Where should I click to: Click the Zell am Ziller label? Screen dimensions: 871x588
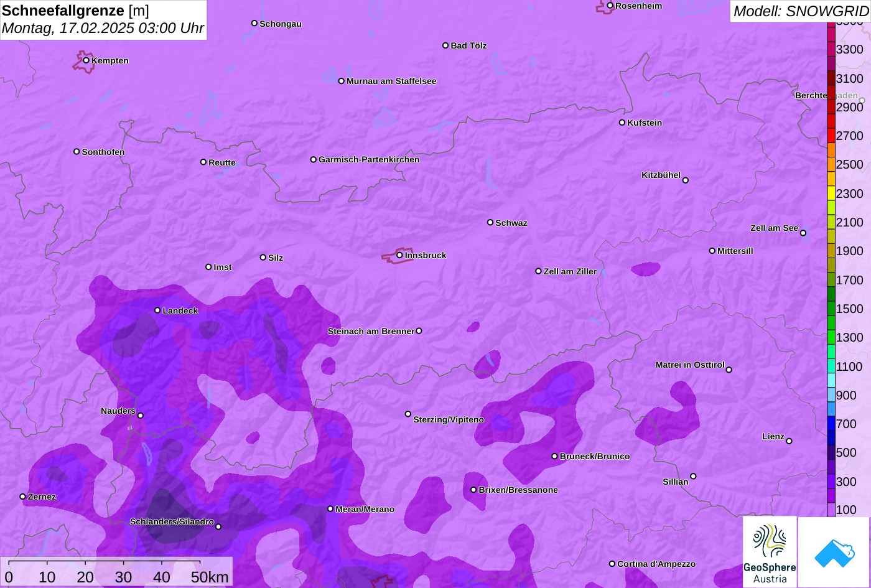(x=570, y=271)
